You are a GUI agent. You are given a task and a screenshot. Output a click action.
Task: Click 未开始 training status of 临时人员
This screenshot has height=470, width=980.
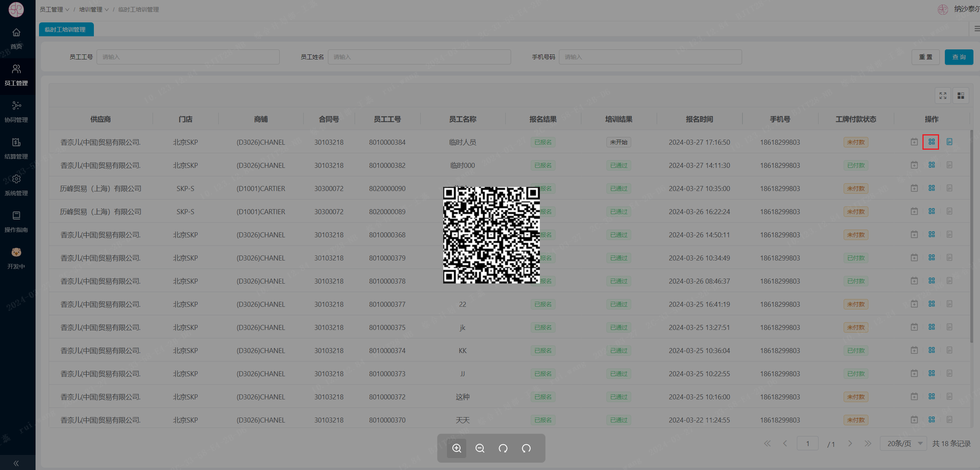point(618,142)
